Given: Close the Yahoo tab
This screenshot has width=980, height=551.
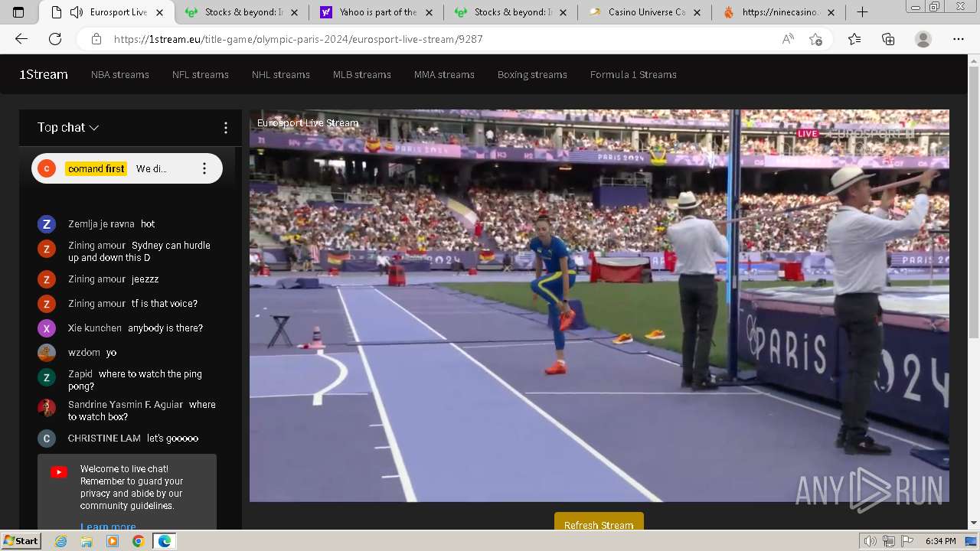Looking at the screenshot, I should pos(430,12).
